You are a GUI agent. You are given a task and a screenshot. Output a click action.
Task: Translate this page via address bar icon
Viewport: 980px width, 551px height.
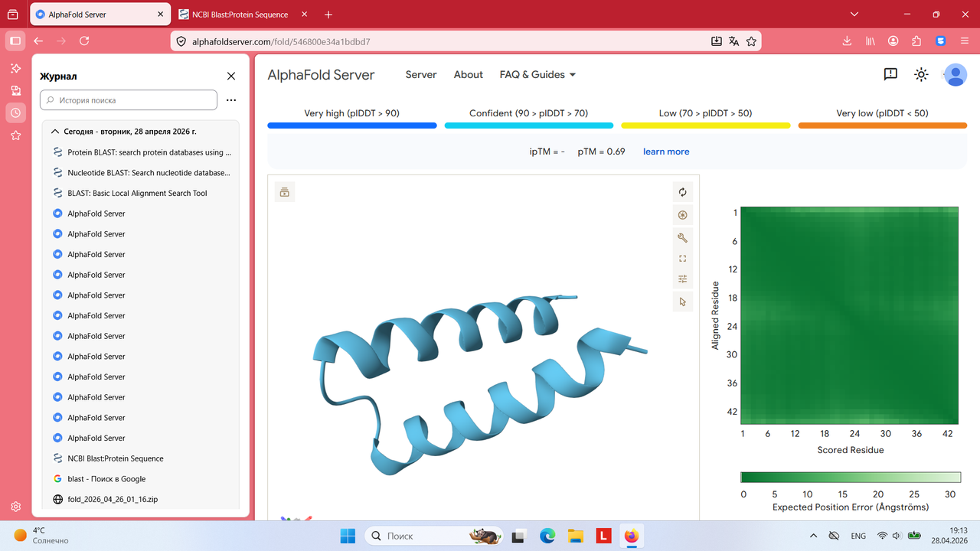[734, 41]
